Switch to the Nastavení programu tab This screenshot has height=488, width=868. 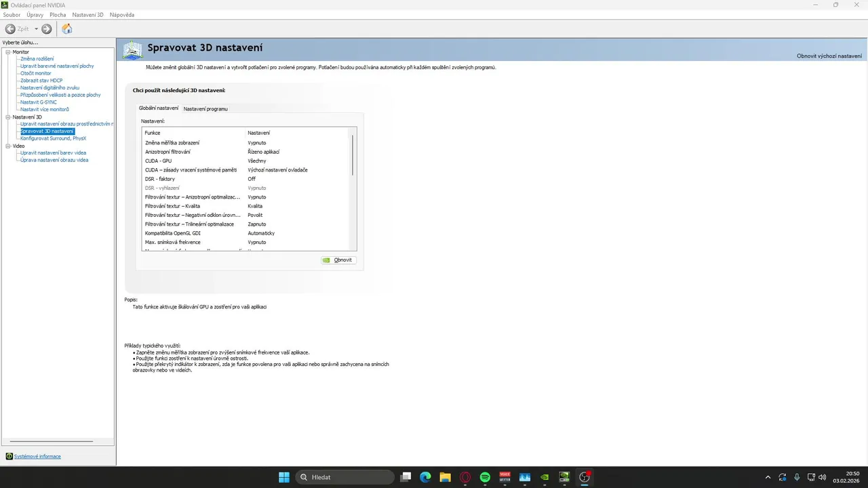click(205, 108)
